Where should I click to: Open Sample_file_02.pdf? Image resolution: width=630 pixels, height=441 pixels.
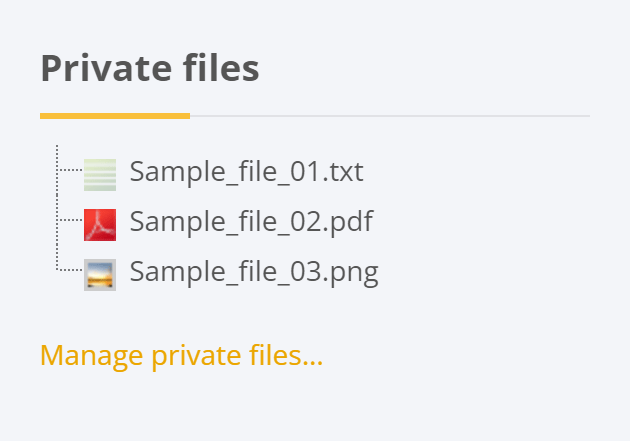251,221
